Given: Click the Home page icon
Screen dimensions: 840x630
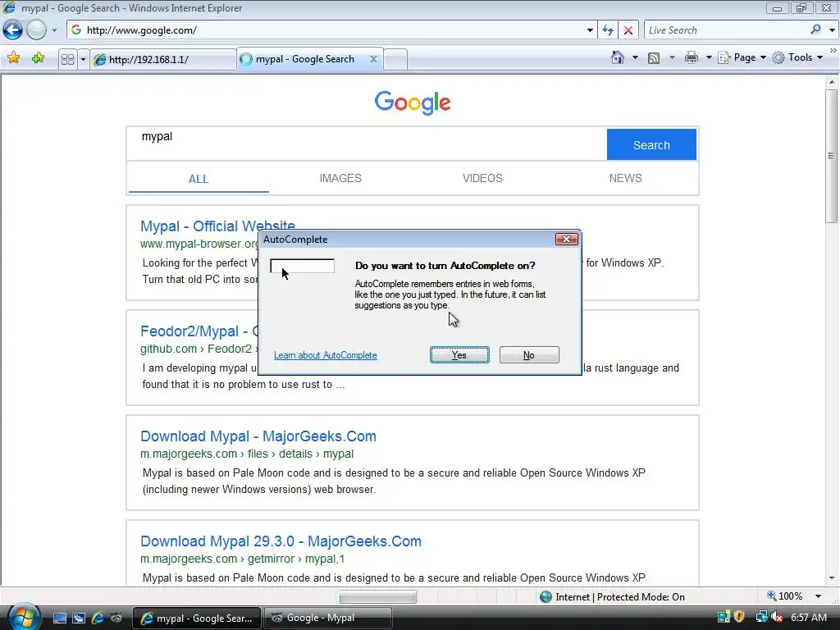Looking at the screenshot, I should click(x=618, y=57).
